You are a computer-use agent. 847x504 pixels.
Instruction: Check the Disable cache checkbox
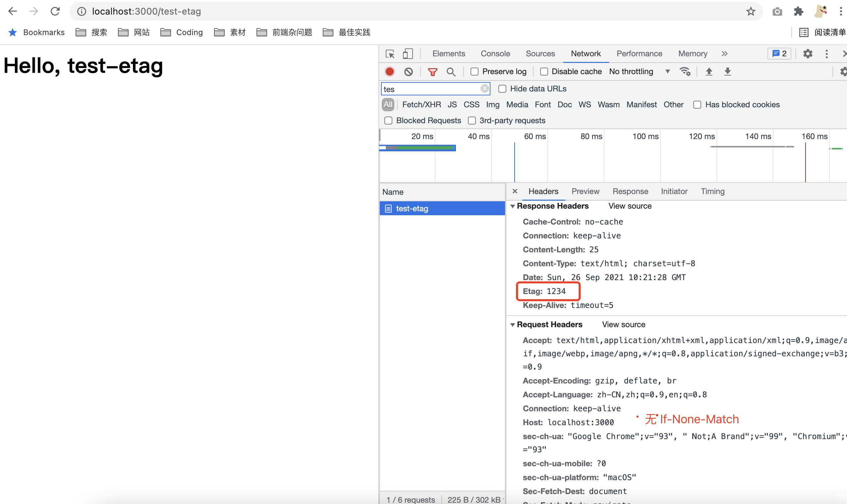[544, 72]
